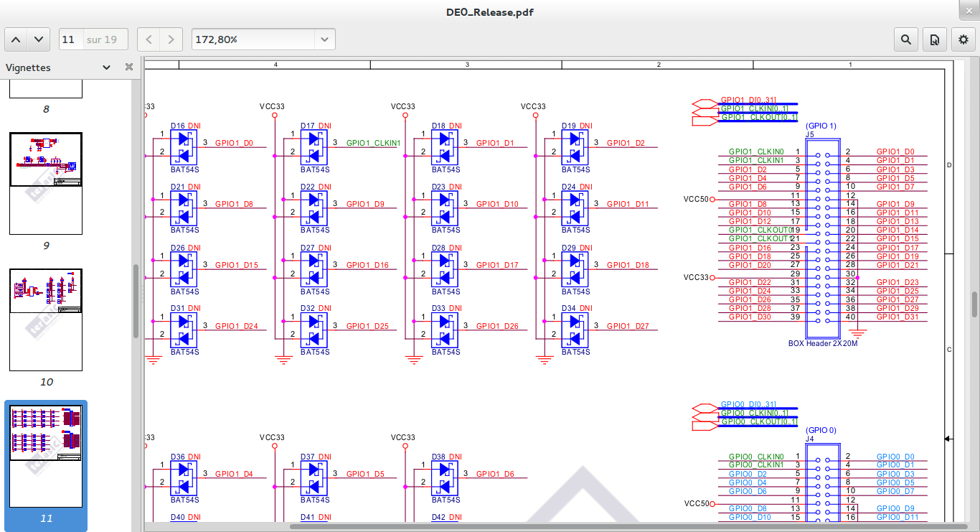Click the page number field showing 11
980x532 pixels.
pos(70,39)
